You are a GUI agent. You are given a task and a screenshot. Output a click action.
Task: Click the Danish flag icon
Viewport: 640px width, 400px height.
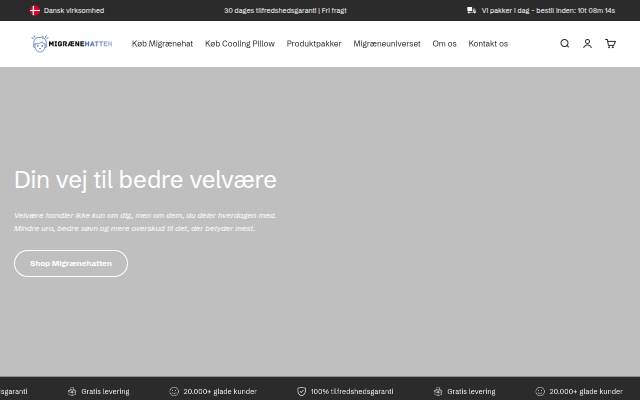tap(34, 11)
